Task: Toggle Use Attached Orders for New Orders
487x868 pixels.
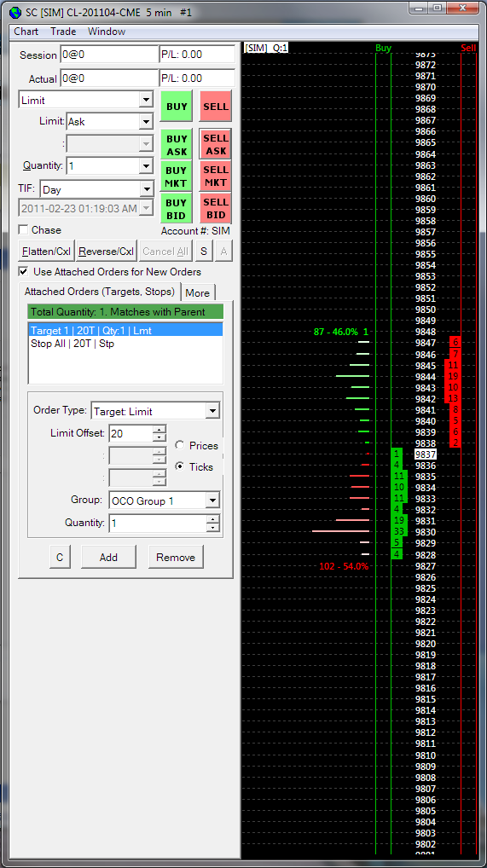Action: pos(23,272)
